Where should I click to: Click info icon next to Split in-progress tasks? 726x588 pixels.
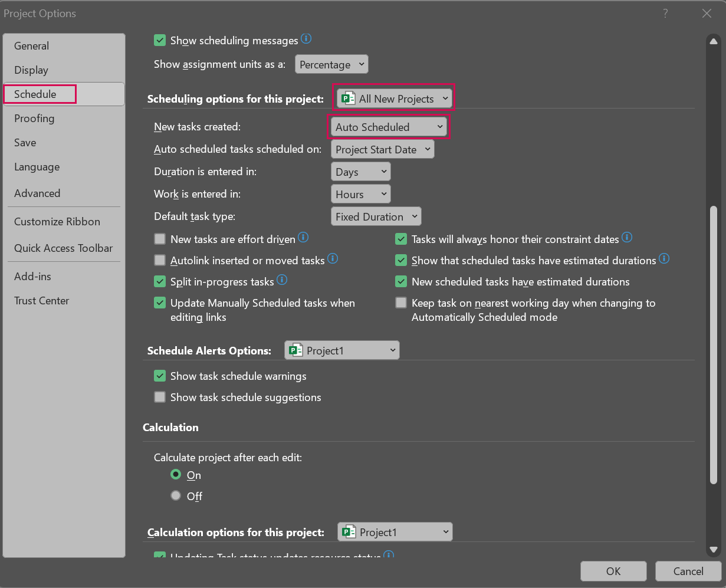click(x=282, y=280)
